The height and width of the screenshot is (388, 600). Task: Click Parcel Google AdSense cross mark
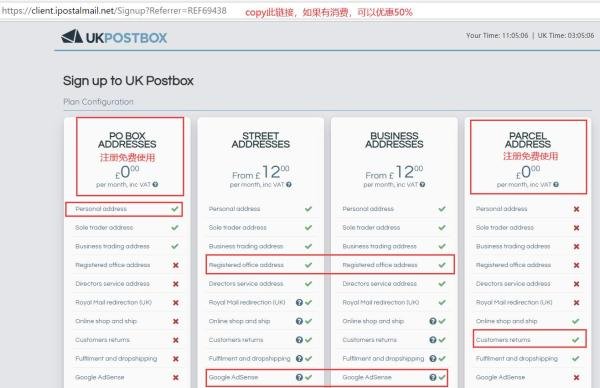(576, 377)
